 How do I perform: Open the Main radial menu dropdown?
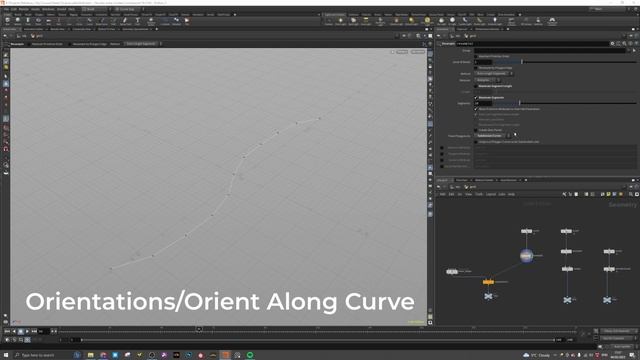129,9
